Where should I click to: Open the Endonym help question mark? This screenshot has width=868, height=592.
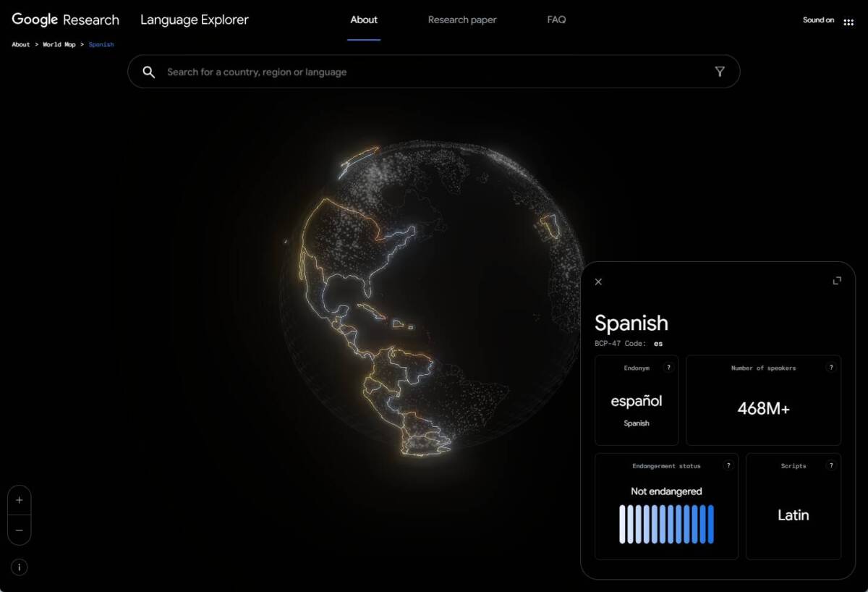click(668, 368)
